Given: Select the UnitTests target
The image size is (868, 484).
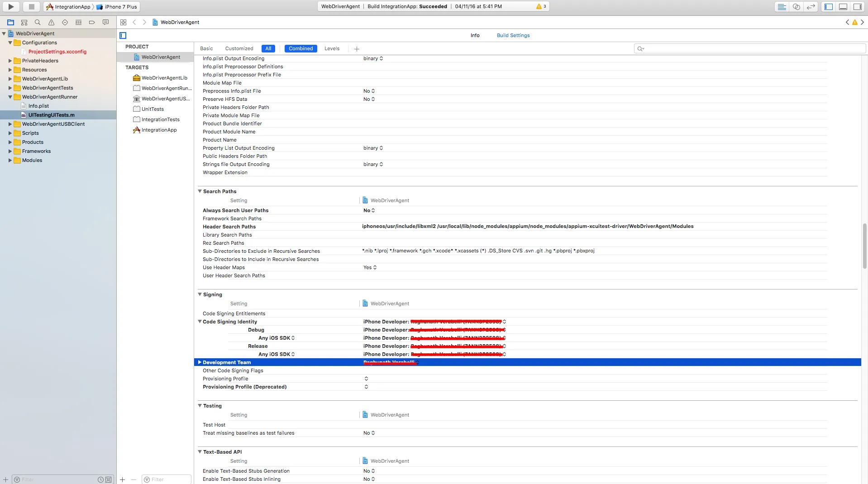Looking at the screenshot, I should click(x=149, y=109).
